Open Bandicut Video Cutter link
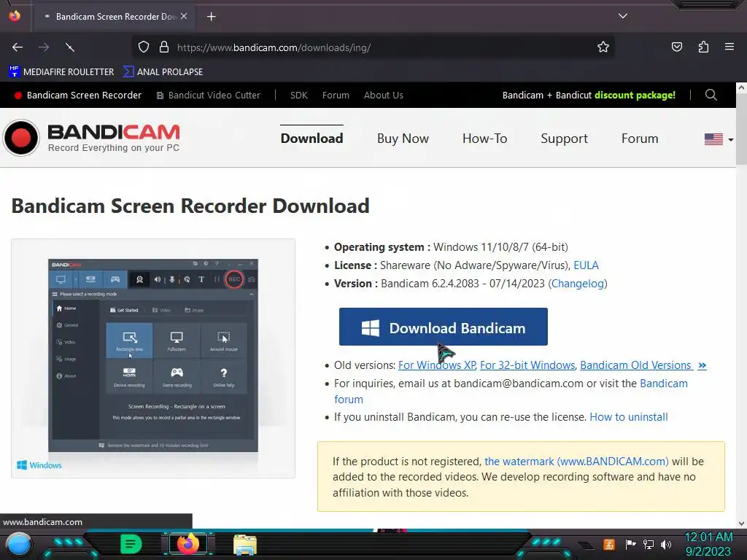The width and height of the screenshot is (747, 560). 209,96
